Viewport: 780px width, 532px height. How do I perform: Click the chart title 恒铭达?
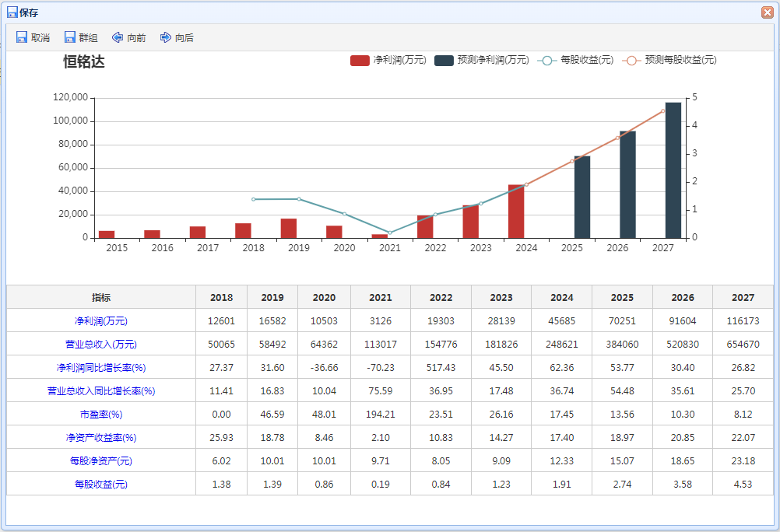pyautogui.click(x=83, y=61)
